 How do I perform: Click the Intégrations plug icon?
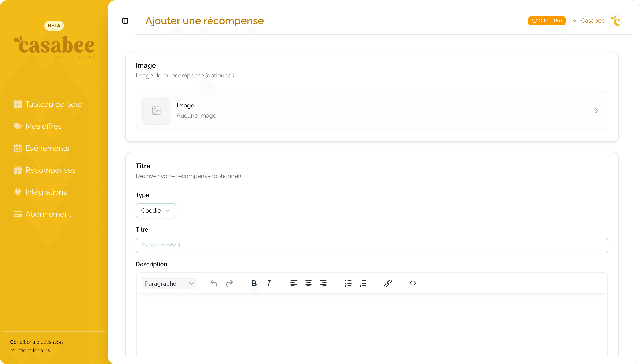[18, 192]
